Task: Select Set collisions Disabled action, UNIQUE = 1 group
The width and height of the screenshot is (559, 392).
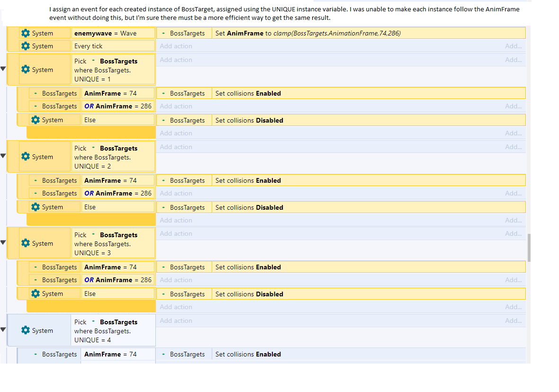Action: coord(369,120)
